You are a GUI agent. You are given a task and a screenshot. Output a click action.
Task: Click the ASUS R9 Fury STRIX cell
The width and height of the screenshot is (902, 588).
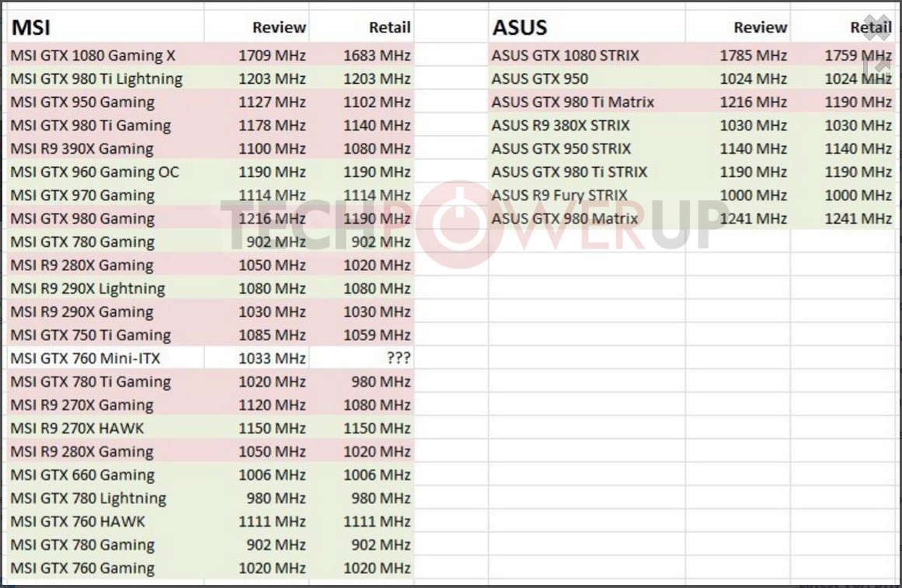tap(559, 195)
